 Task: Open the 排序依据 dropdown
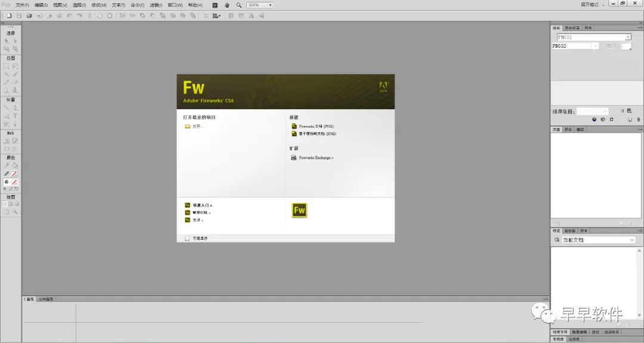592,112
